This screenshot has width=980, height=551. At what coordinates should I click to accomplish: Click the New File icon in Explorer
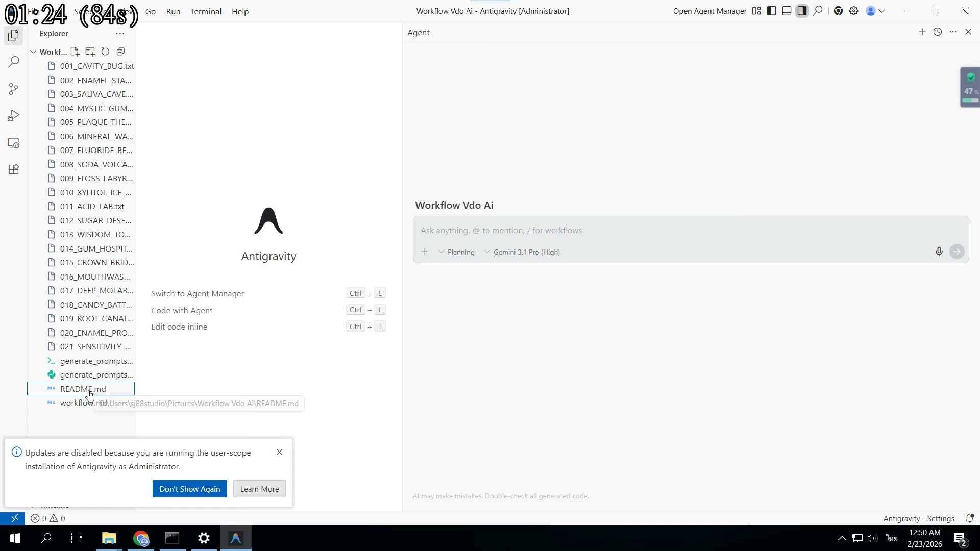pyautogui.click(x=75, y=52)
